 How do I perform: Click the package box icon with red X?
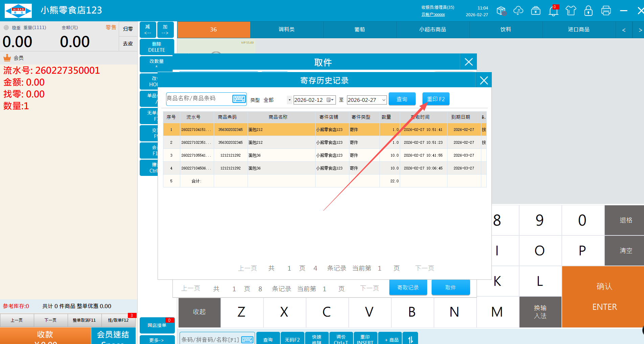coord(501,11)
